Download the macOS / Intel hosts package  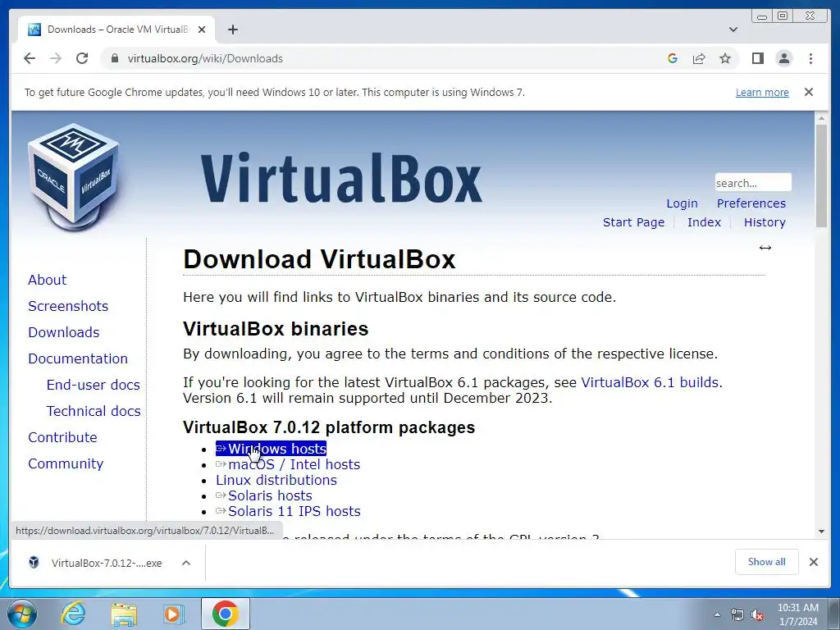point(288,464)
